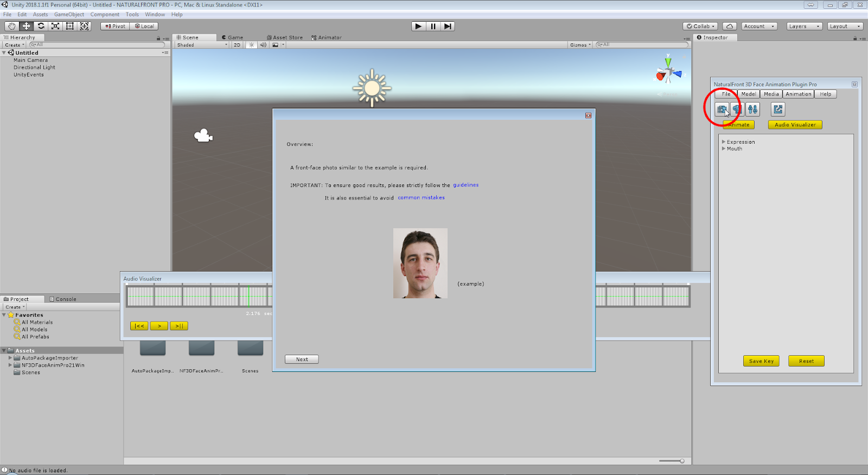
Task: Toggle scene audio speaker icon
Action: coord(263,45)
